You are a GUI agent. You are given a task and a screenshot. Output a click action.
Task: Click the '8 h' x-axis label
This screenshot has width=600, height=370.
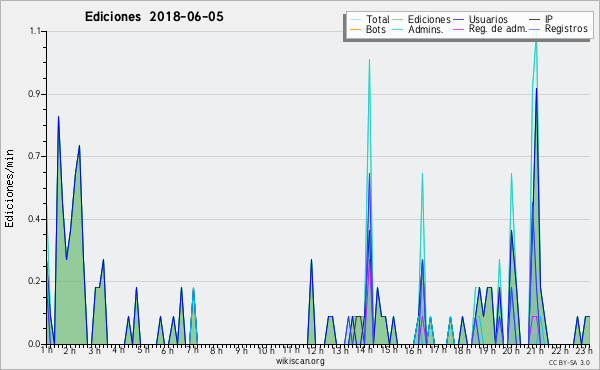point(216,350)
